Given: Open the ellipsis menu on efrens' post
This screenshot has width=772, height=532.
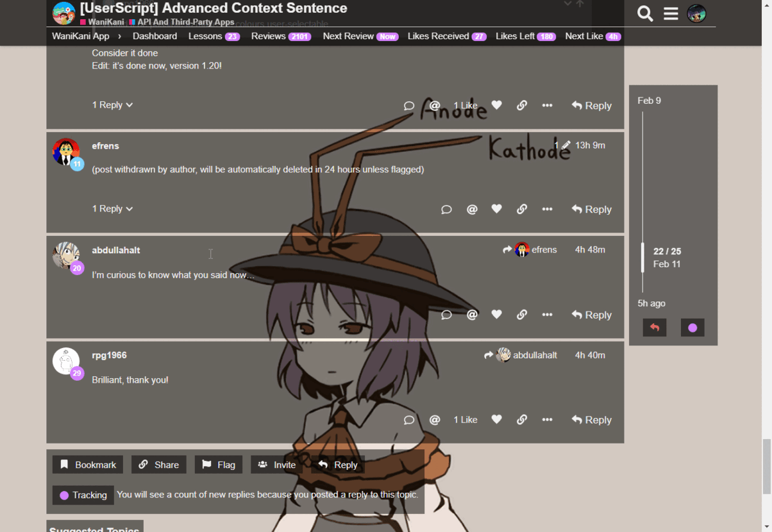Looking at the screenshot, I should pyautogui.click(x=547, y=210).
